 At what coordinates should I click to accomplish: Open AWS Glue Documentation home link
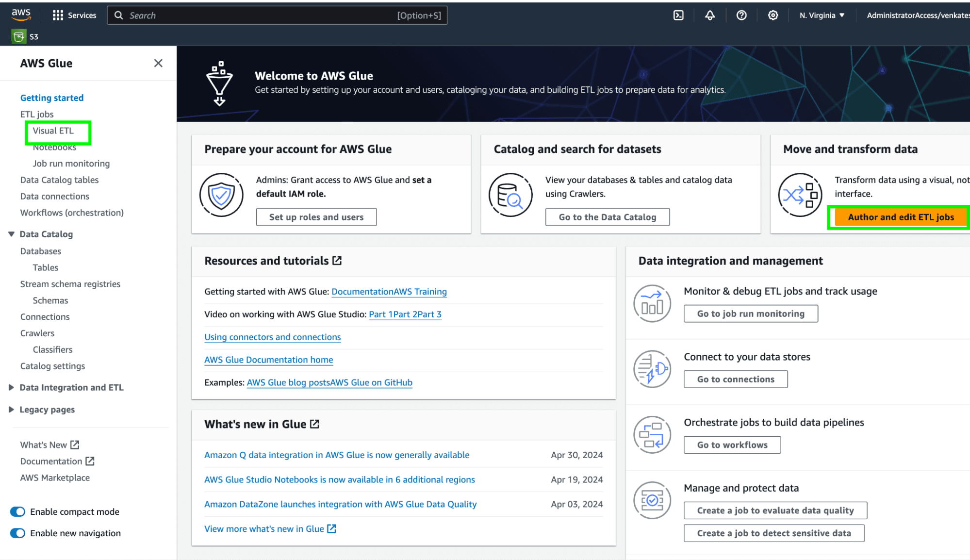(x=268, y=360)
